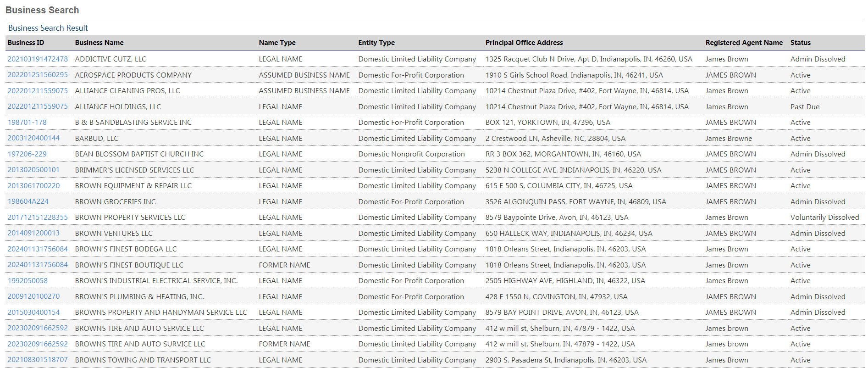The width and height of the screenshot is (868, 368).
Task: Click the Name Type column header
Action: [x=277, y=43]
